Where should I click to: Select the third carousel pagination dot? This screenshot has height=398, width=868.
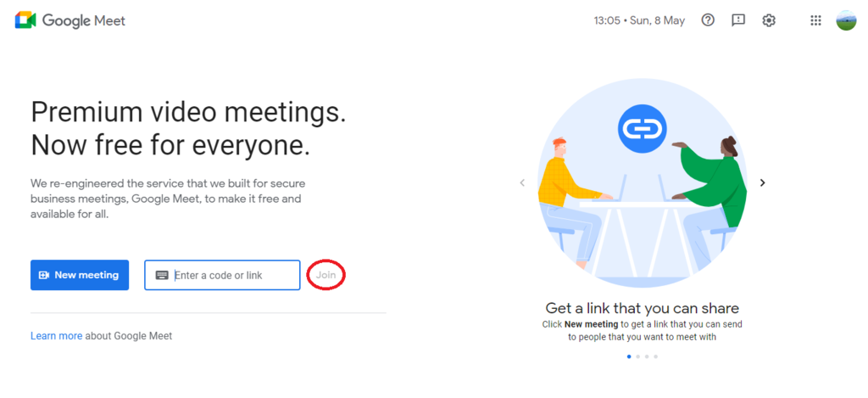click(647, 356)
